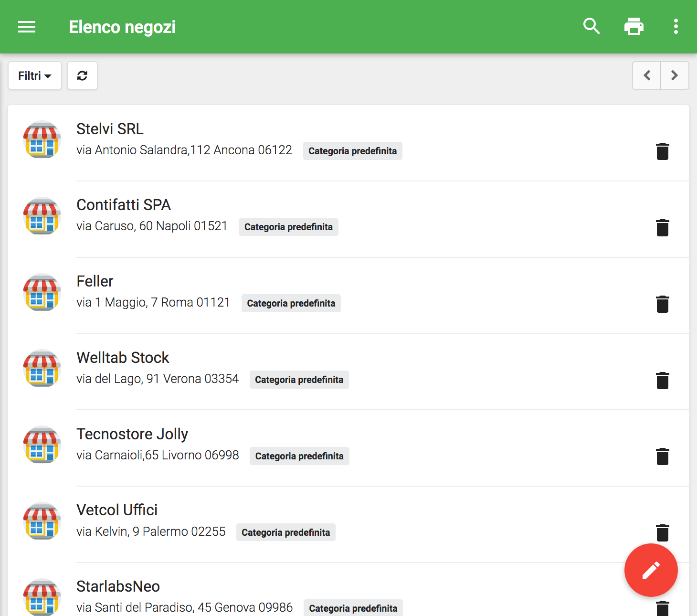Open the Vetcol Uffici list item
The image size is (697, 616).
[117, 510]
